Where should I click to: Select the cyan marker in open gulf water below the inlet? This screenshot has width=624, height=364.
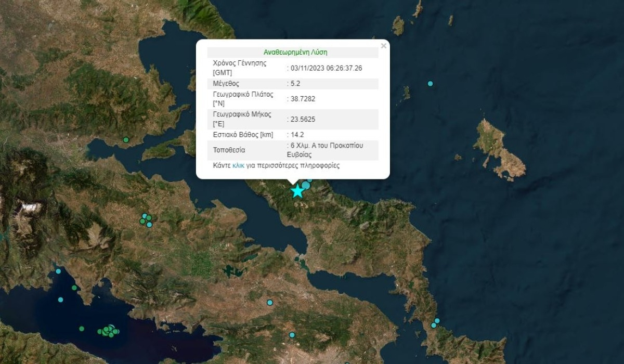60,300
